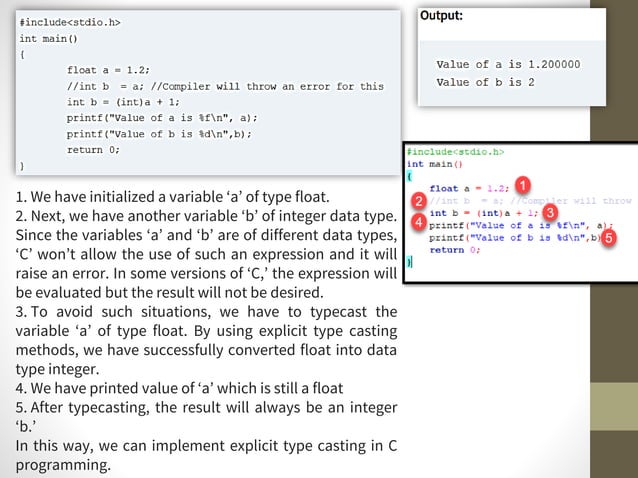This screenshot has height=478, width=638.
Task: Click the %d printf line in highlighted code image
Action: click(515, 238)
